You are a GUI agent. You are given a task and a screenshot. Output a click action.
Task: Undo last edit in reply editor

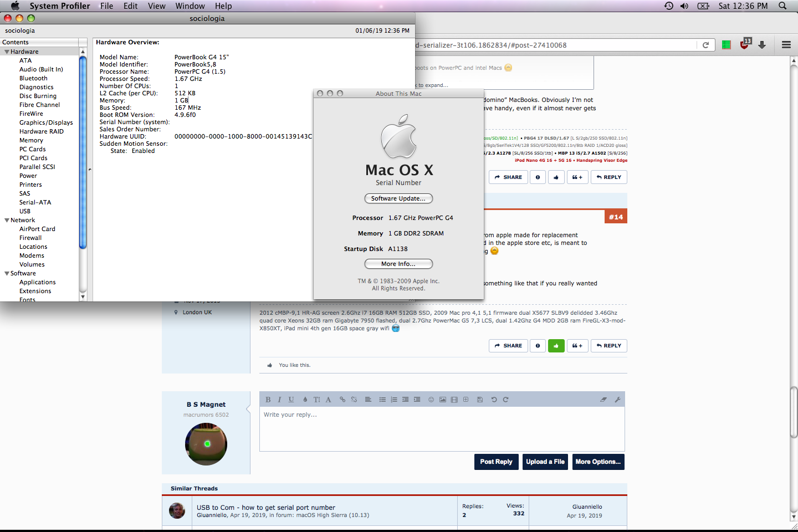(494, 400)
